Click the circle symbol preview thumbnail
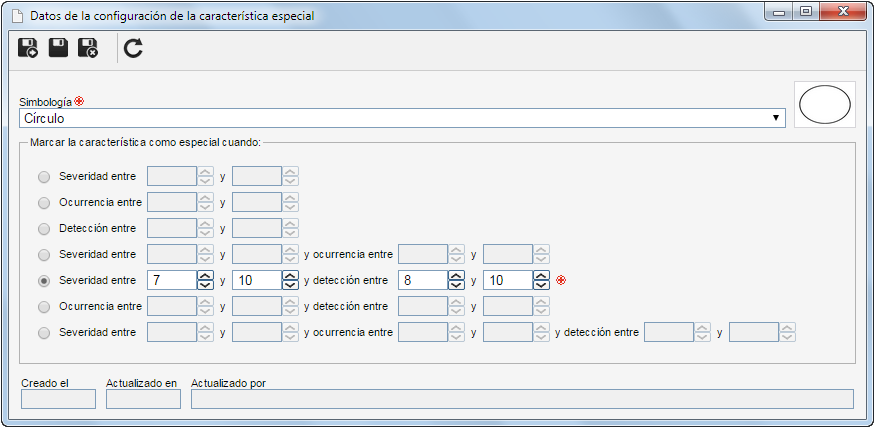 pyautogui.click(x=825, y=104)
